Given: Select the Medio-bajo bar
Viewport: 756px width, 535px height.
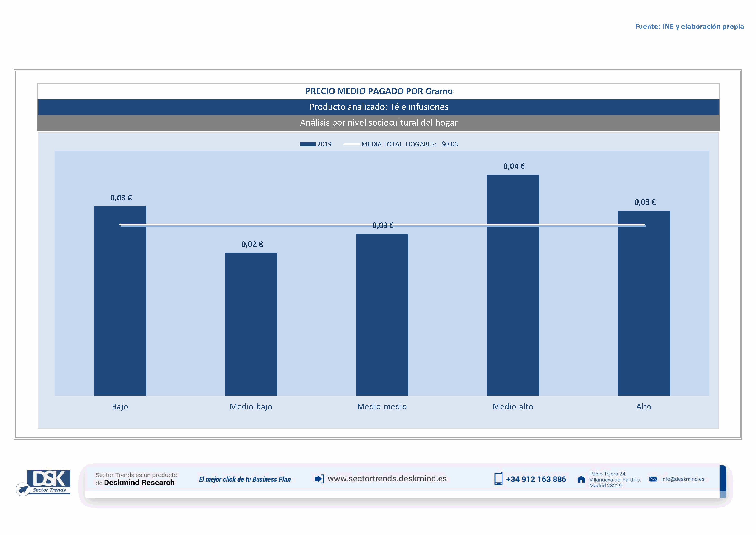Looking at the screenshot, I should [251, 324].
